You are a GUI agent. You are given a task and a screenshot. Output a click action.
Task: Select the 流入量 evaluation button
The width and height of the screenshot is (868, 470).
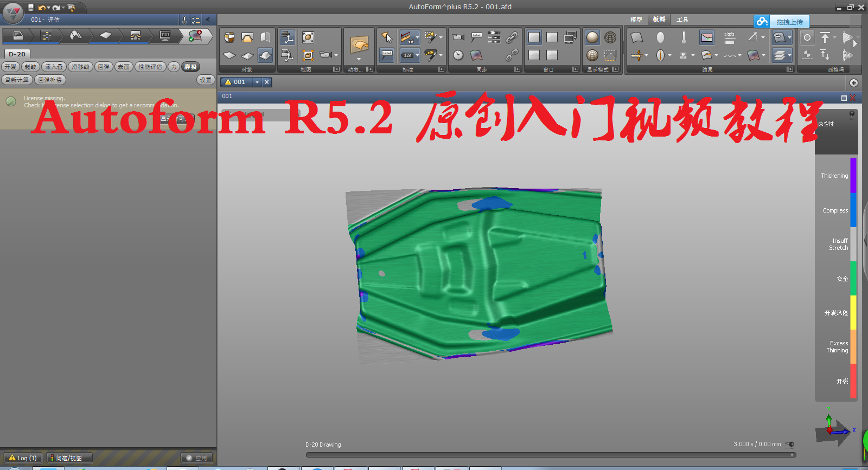[54, 67]
